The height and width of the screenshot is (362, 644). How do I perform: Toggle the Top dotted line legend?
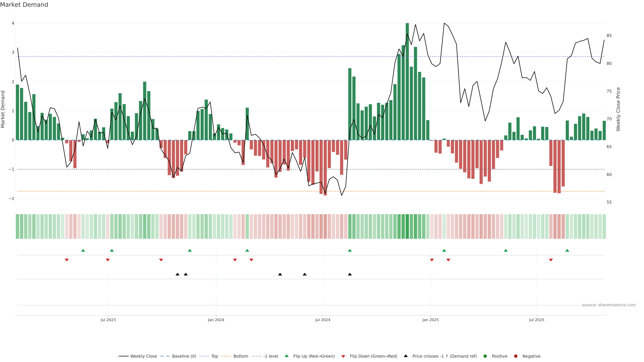(x=214, y=356)
